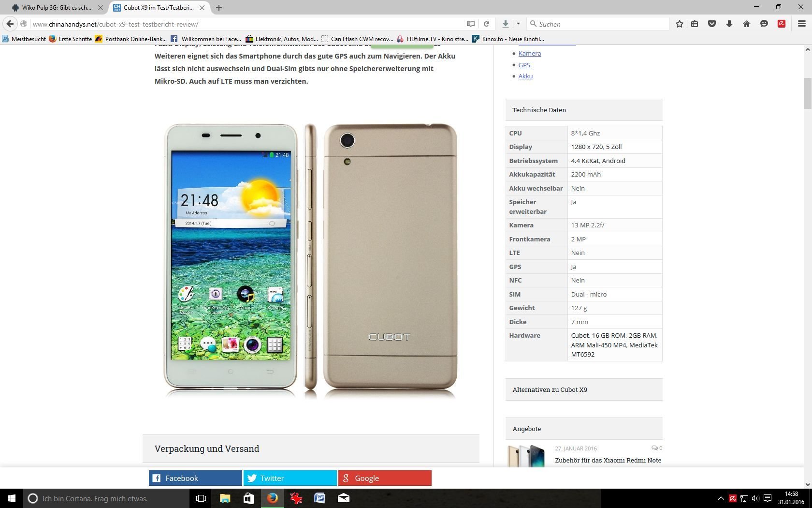Open the HDfilme.TV bookmark
The width and height of the screenshot is (812, 508).
tap(433, 39)
